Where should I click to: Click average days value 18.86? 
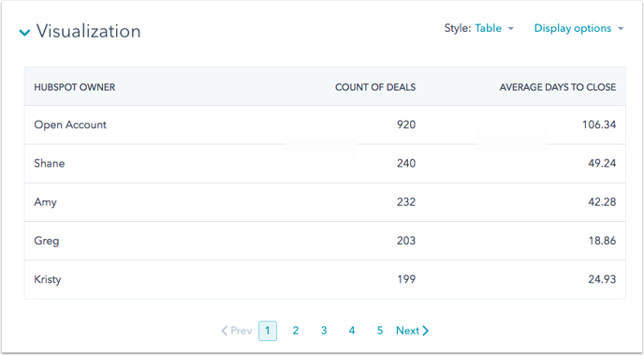point(602,241)
